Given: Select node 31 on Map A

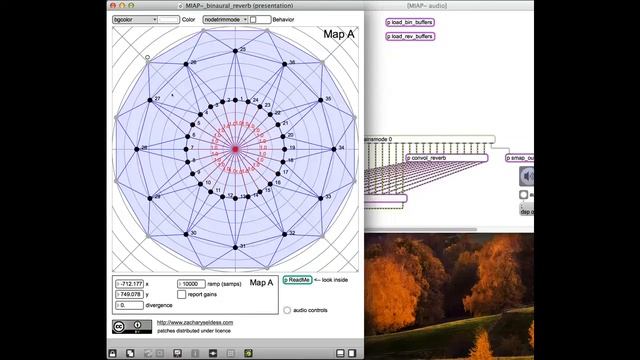Looking at the screenshot, I should point(235,247).
